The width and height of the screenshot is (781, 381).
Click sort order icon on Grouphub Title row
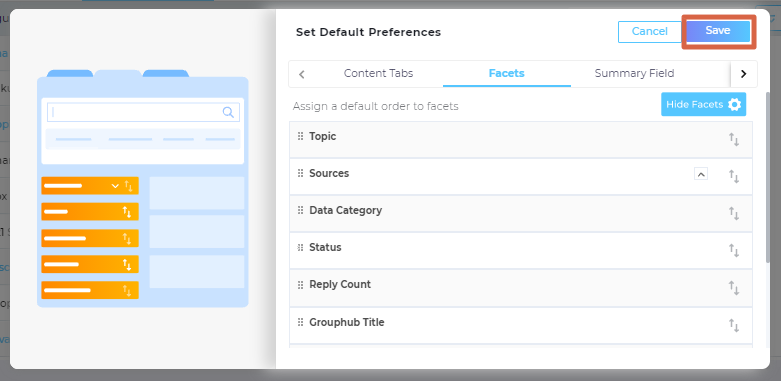click(x=734, y=325)
